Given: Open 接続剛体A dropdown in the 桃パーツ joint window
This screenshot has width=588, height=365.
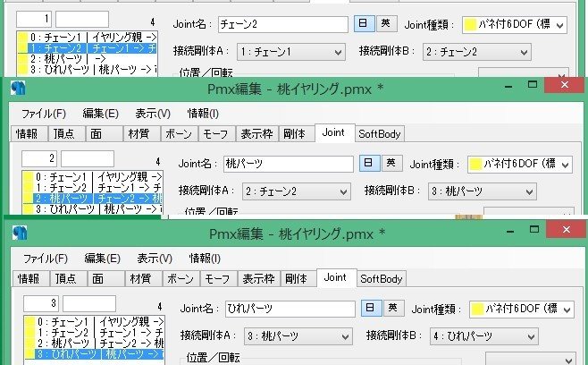Looking at the screenshot, I should click(x=297, y=191).
